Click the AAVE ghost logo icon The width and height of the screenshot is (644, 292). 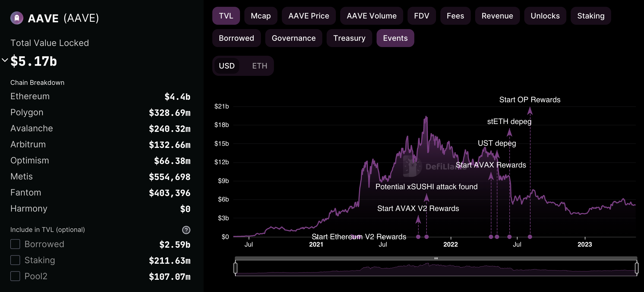[x=17, y=18]
